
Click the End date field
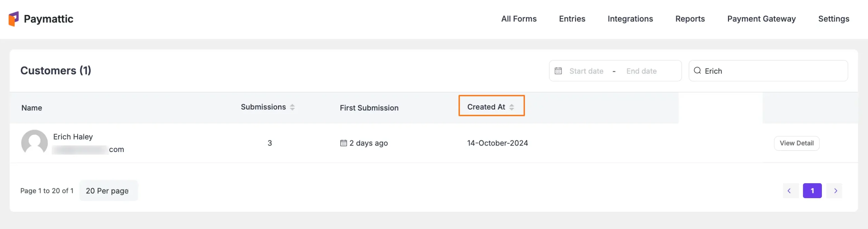(642, 71)
